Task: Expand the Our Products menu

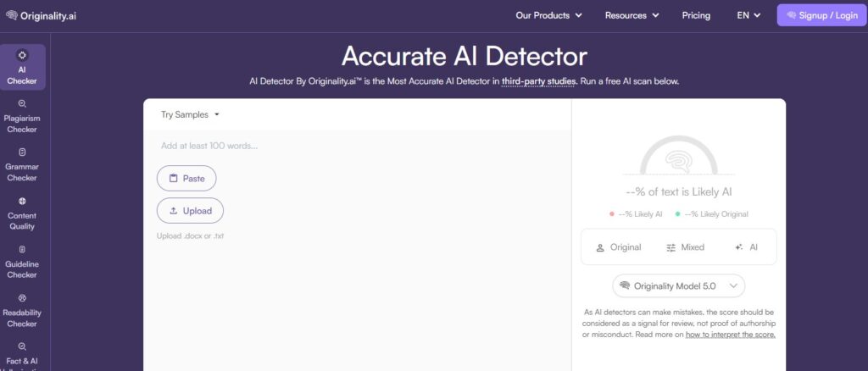Action: coord(548,15)
